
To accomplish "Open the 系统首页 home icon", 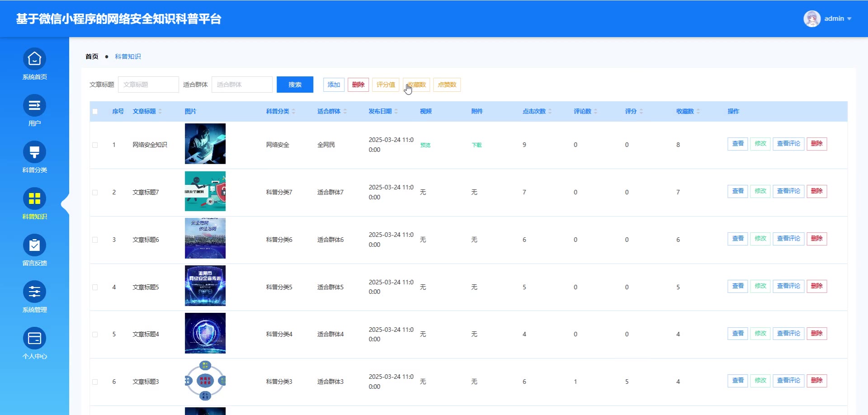I will click(34, 59).
